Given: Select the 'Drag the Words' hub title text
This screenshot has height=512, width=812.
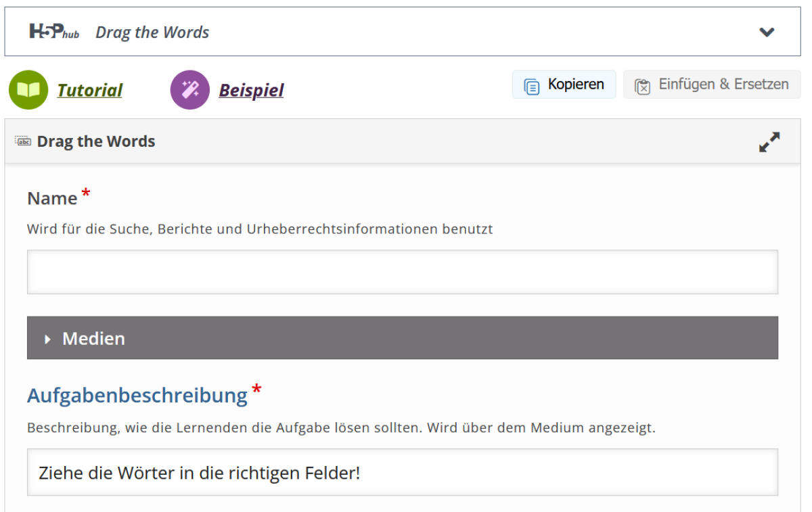Looking at the screenshot, I should [x=152, y=32].
